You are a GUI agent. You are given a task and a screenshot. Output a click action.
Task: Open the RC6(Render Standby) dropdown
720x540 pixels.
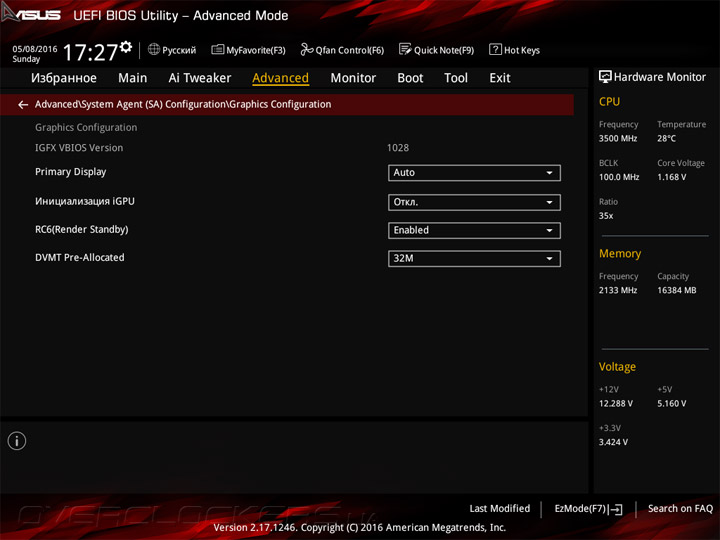tap(474, 230)
